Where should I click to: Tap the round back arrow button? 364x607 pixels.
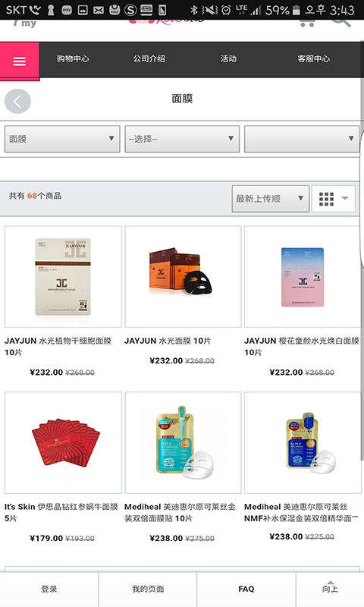[17, 102]
